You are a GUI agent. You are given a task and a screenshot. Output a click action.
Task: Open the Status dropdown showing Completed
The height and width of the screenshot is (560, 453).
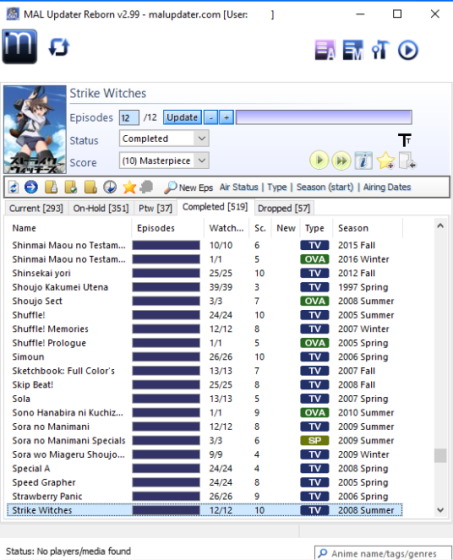click(x=164, y=139)
